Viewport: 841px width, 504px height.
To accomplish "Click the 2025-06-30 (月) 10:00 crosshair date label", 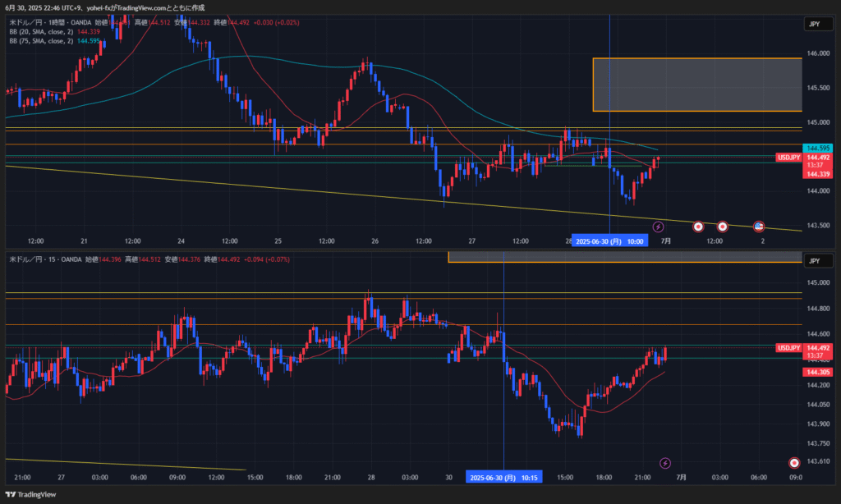I will (x=609, y=241).
